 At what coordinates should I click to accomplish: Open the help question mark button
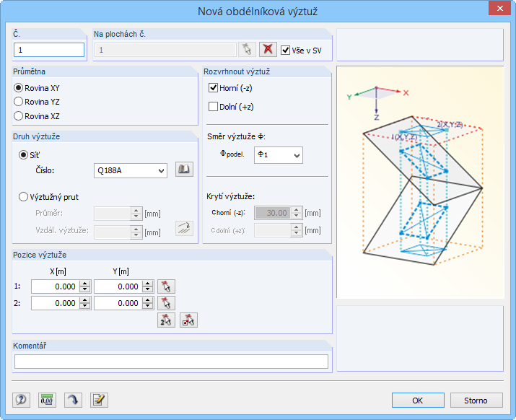pos(22,400)
